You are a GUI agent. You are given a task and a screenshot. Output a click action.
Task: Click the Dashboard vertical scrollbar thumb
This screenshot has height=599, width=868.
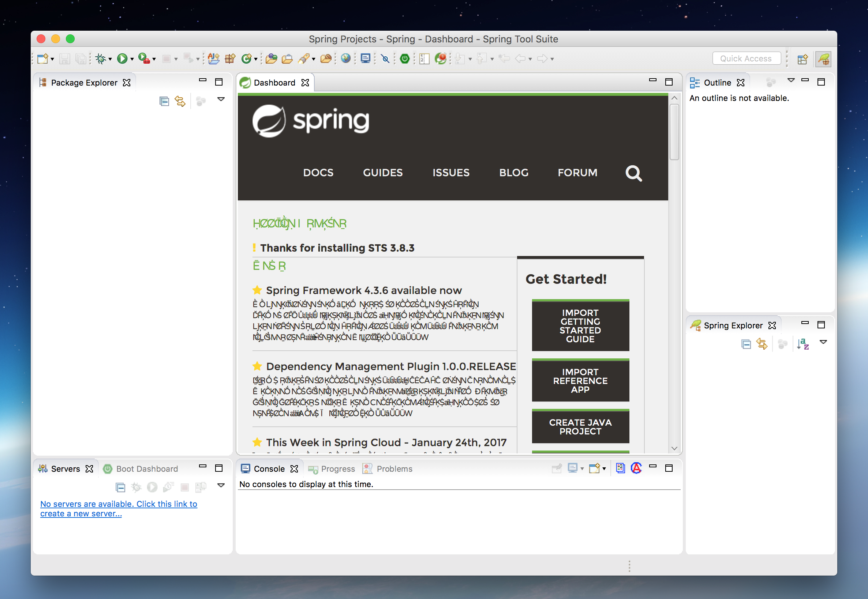tap(674, 132)
